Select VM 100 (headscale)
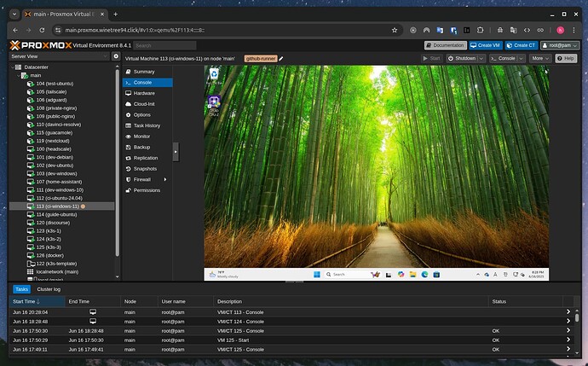This screenshot has height=366, width=588. [53, 149]
